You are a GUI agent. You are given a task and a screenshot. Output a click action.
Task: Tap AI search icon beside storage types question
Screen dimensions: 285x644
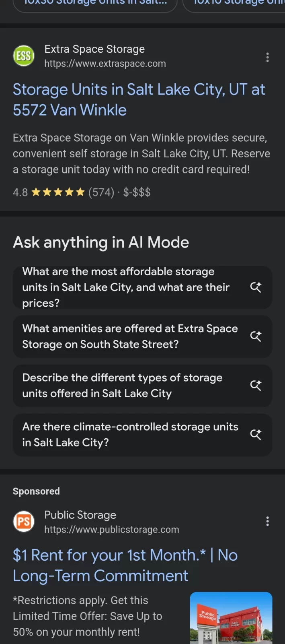(x=256, y=385)
